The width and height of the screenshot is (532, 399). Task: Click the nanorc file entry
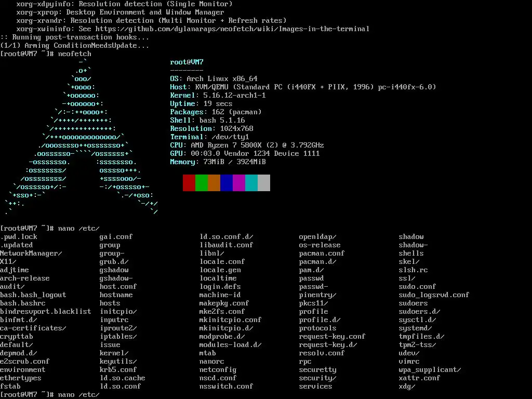click(212, 362)
